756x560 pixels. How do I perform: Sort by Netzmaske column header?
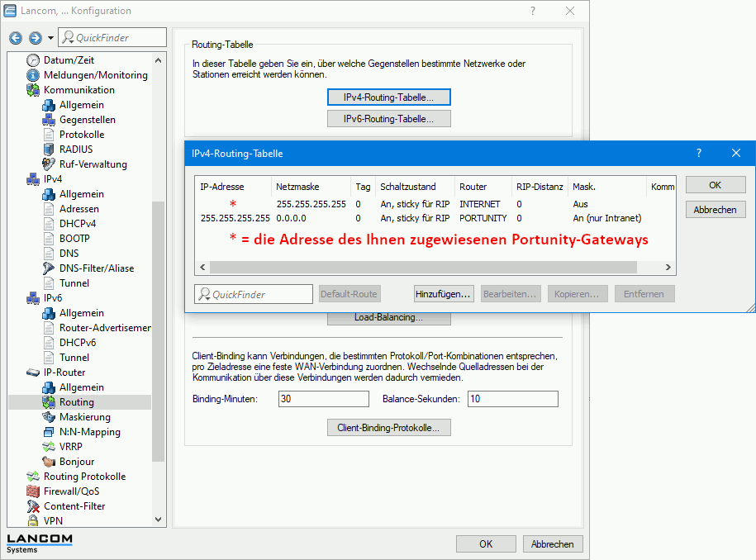pyautogui.click(x=297, y=187)
